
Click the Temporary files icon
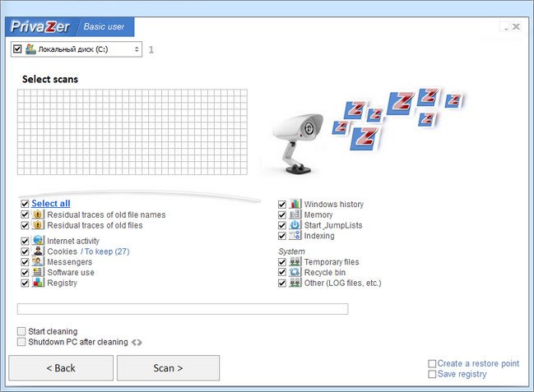click(295, 261)
